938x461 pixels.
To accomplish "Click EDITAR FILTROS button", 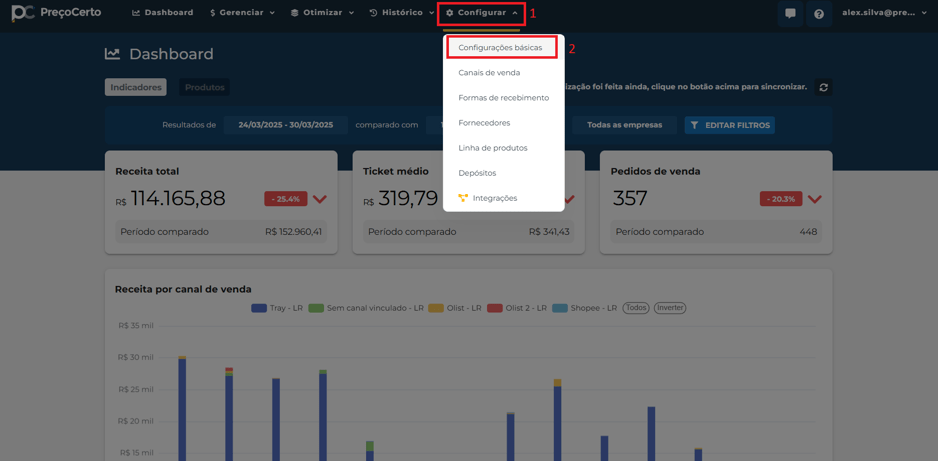I will point(729,125).
